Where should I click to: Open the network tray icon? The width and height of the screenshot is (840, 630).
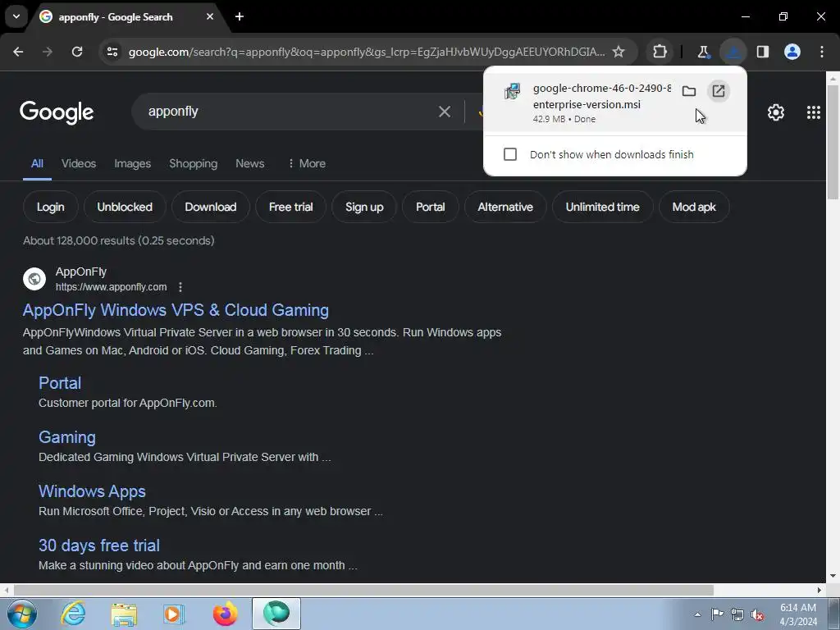click(737, 614)
